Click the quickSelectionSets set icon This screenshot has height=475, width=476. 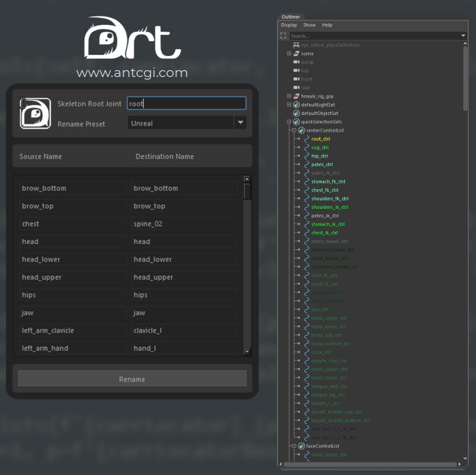pos(296,122)
